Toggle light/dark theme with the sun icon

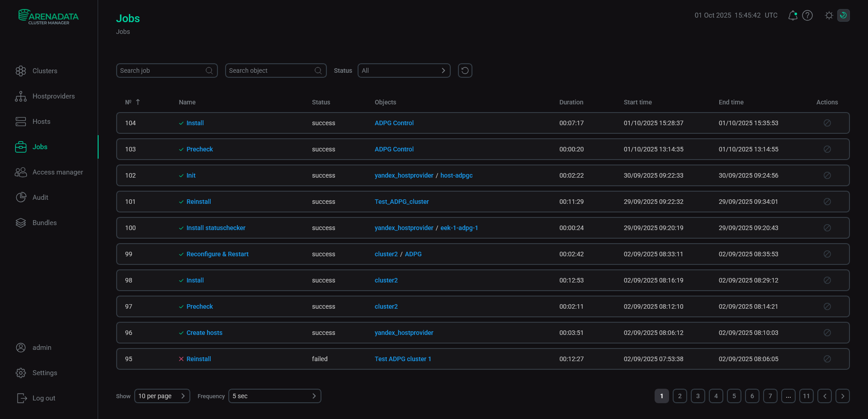tap(829, 15)
